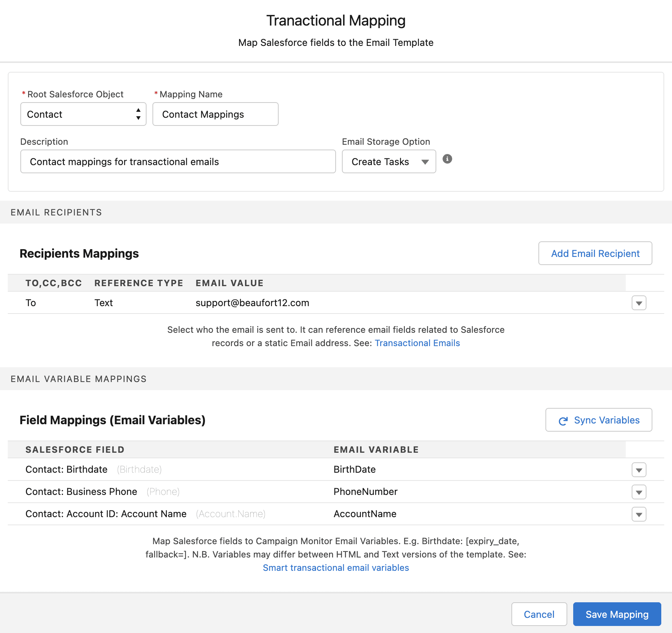This screenshot has width=672, height=633.
Task: Click the Text reference type cell
Action: [x=104, y=303]
